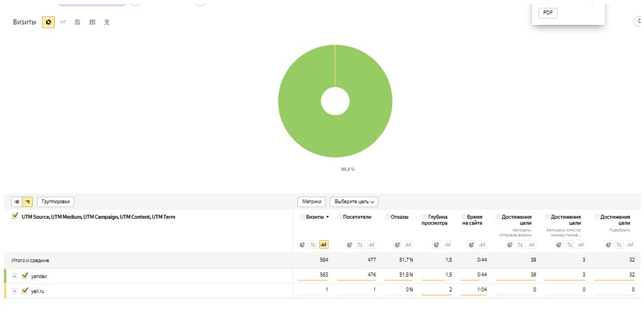Switch table to tree view

pos(28,202)
